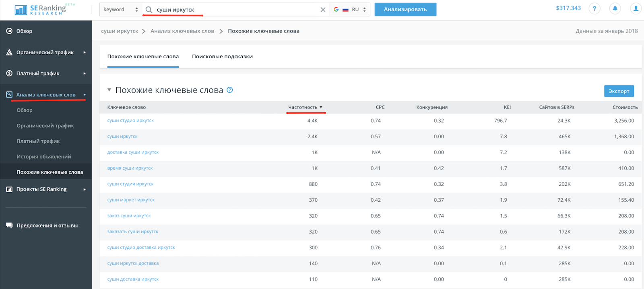Click the $317.343 balance
644x289 pixels.
568,8
